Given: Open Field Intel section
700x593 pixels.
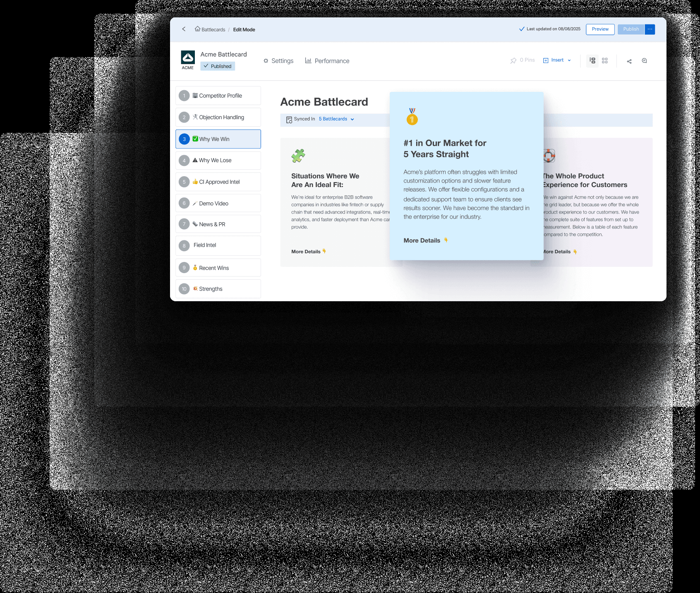Looking at the screenshot, I should coord(218,245).
